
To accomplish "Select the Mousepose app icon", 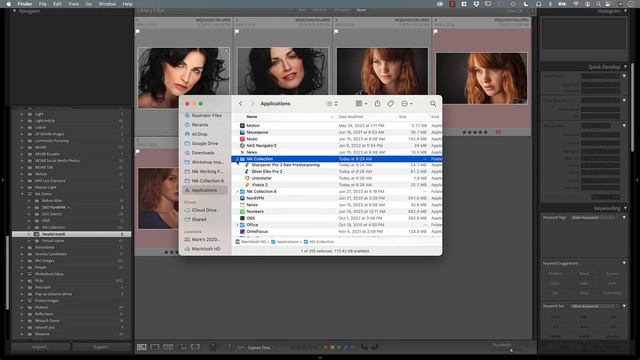I will (242, 132).
